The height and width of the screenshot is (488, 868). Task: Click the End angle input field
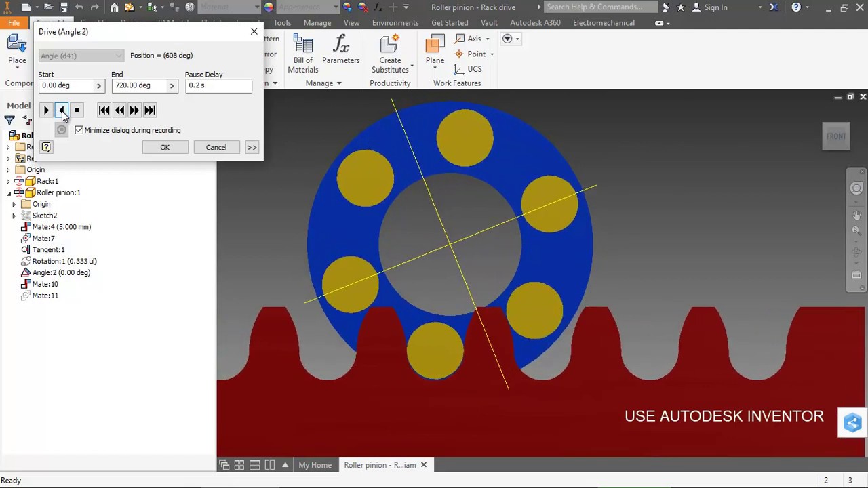click(x=139, y=85)
